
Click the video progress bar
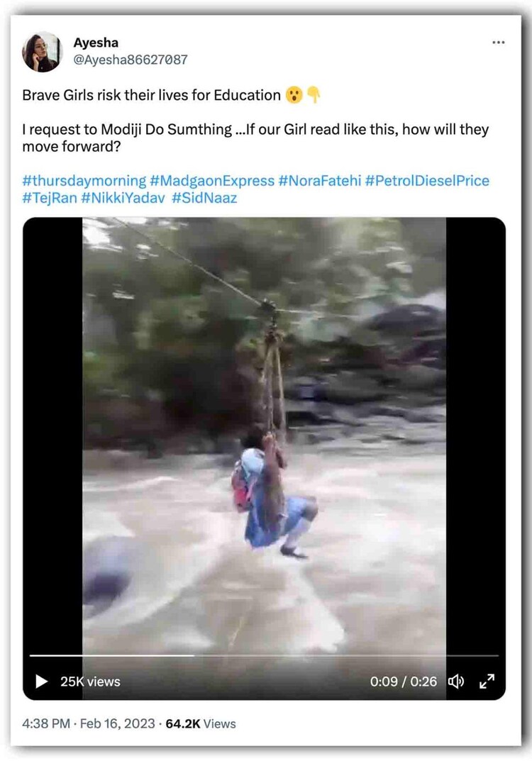point(264,655)
